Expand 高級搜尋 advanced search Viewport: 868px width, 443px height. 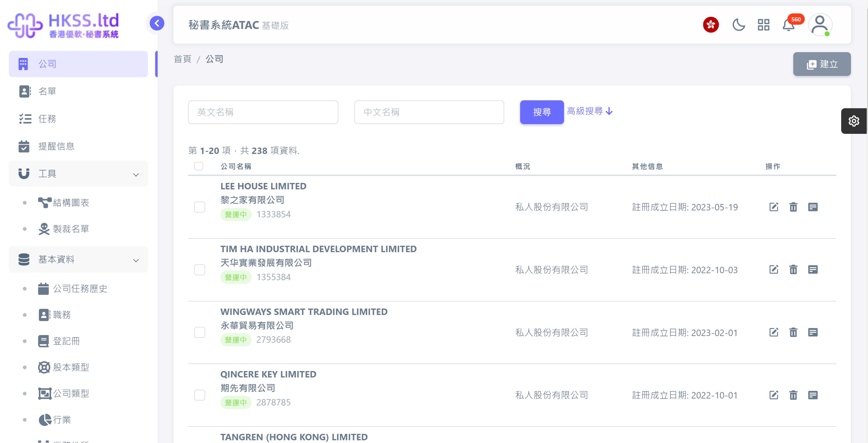(x=590, y=111)
